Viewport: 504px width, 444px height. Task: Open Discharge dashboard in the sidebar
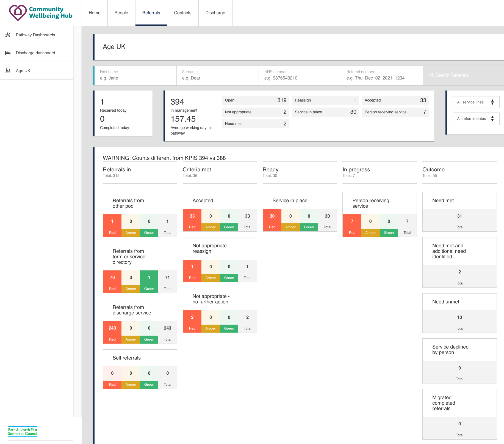[35, 53]
